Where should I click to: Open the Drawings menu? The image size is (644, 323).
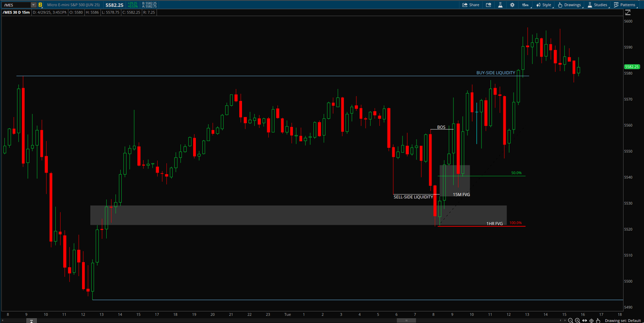[x=569, y=5]
